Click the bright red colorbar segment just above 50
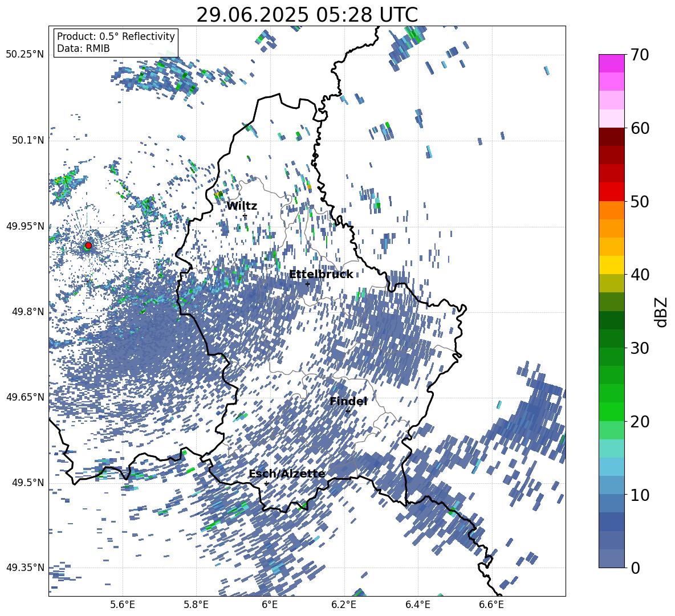The height and width of the screenshot is (616, 675). click(611, 191)
